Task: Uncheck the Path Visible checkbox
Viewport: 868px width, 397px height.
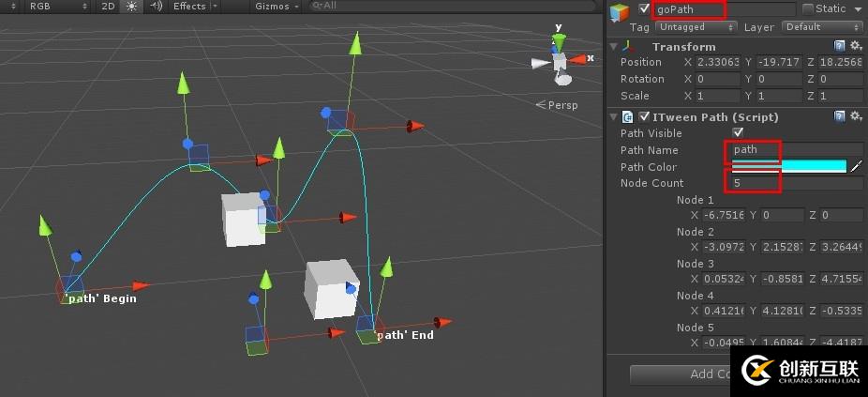Action: coord(738,133)
